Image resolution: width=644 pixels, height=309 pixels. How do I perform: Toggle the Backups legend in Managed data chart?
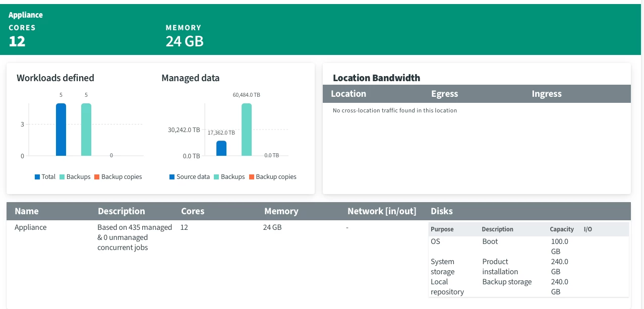coord(229,177)
